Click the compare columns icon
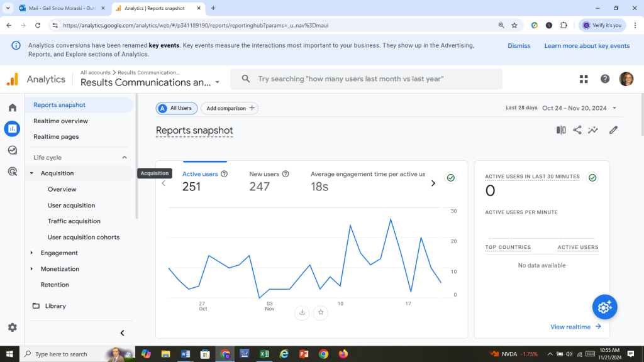The image size is (644, 362). tap(561, 130)
